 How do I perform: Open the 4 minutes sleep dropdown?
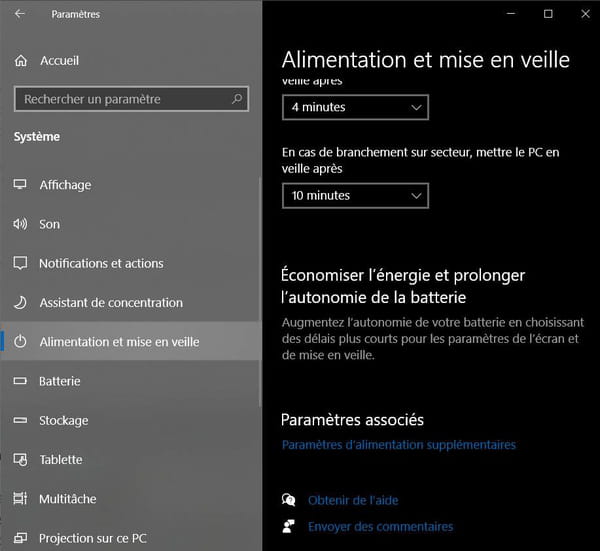[x=355, y=107]
